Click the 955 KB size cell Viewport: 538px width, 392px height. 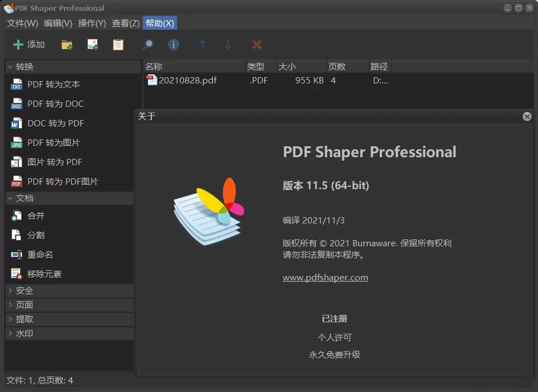pos(310,80)
